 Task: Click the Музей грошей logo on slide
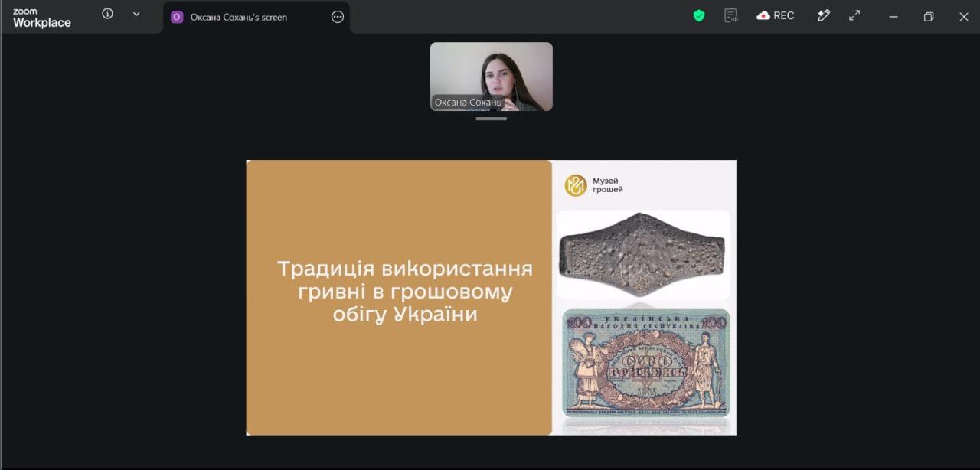click(x=594, y=185)
